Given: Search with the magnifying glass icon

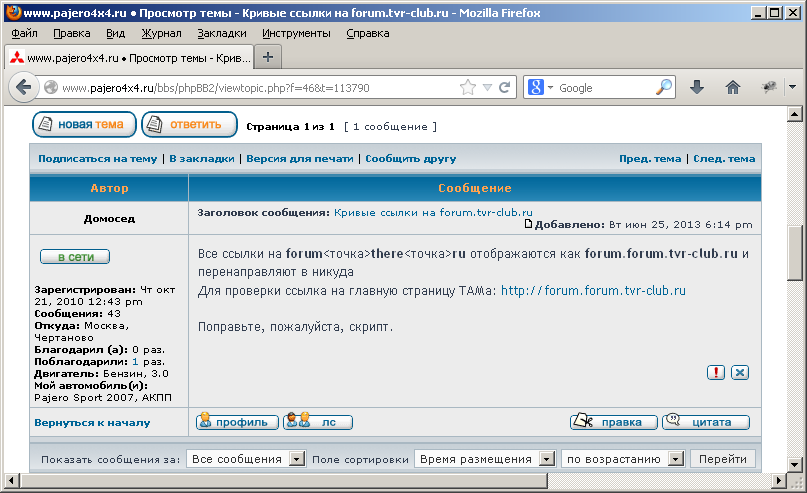Looking at the screenshot, I should coord(664,87).
